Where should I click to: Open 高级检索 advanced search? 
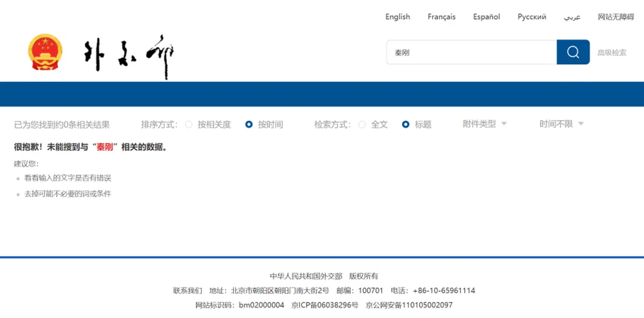(x=612, y=53)
